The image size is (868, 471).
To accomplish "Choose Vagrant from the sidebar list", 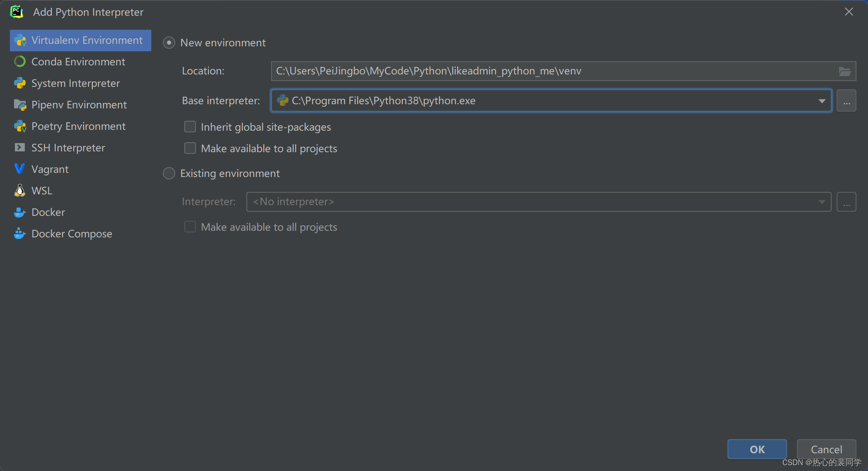I will tap(81, 169).
